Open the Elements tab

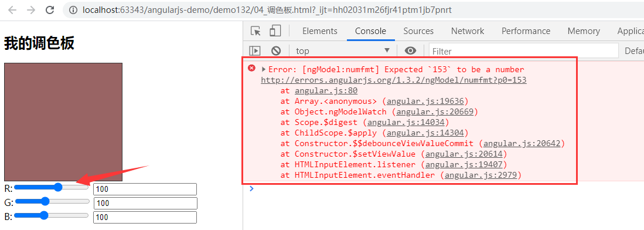pos(319,31)
